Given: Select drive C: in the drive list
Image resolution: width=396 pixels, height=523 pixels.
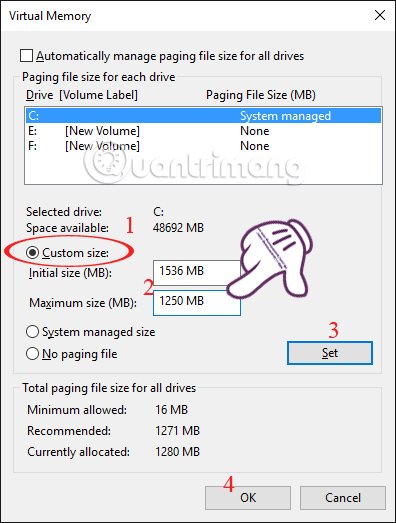Looking at the screenshot, I should [x=203, y=116].
